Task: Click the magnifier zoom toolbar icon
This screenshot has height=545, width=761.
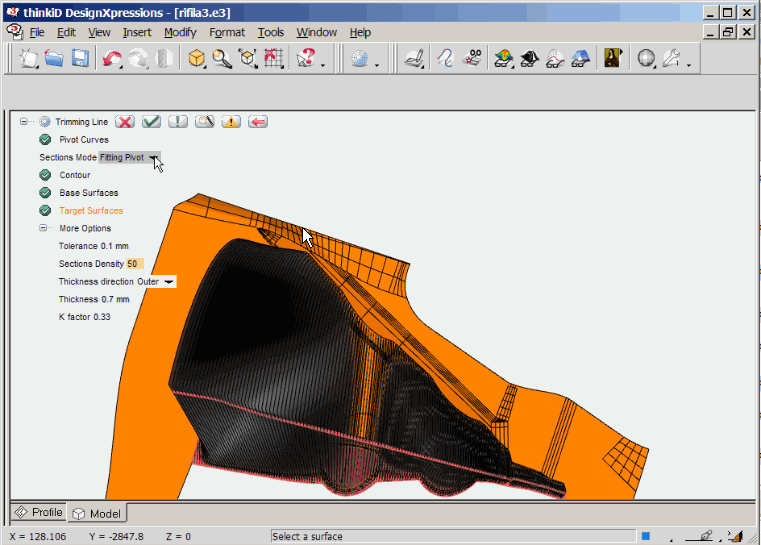Action: 222,59
